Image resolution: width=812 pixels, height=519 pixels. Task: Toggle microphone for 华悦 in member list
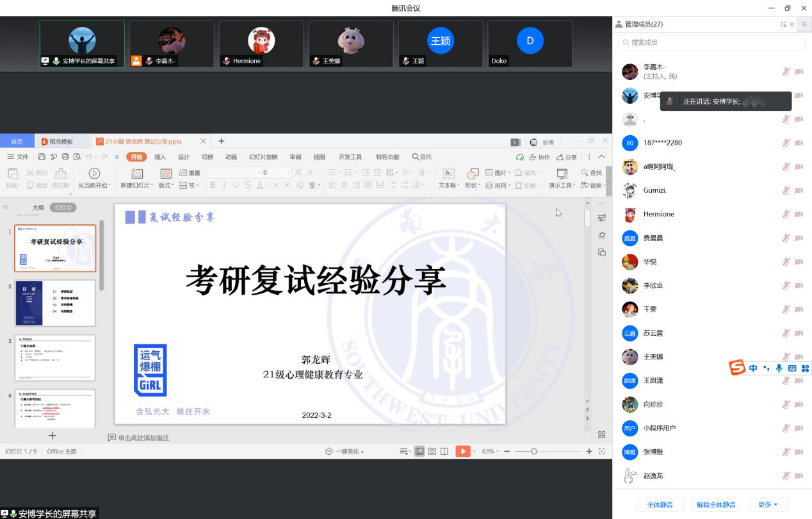pyautogui.click(x=786, y=261)
